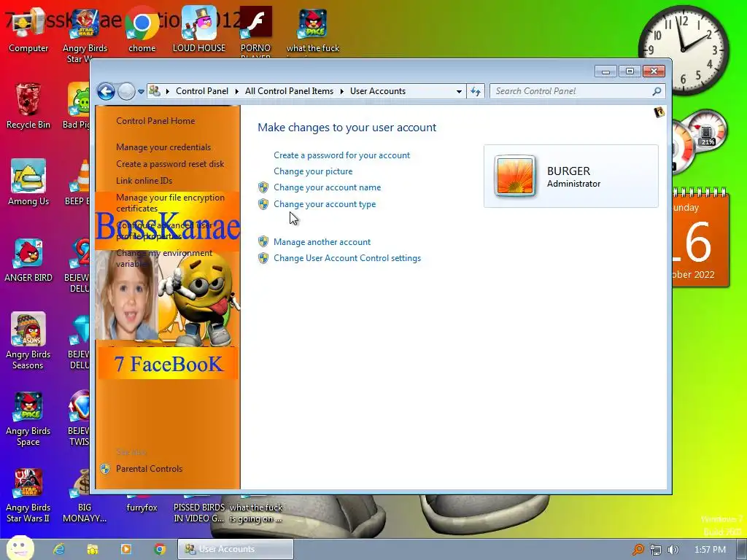Select User Accounts breadcrumb segment

pyautogui.click(x=378, y=91)
